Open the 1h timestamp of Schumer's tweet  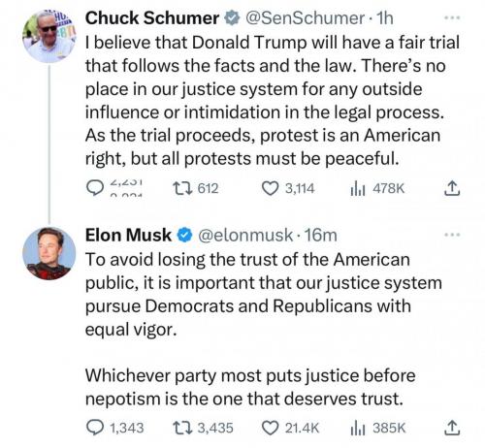(x=385, y=18)
